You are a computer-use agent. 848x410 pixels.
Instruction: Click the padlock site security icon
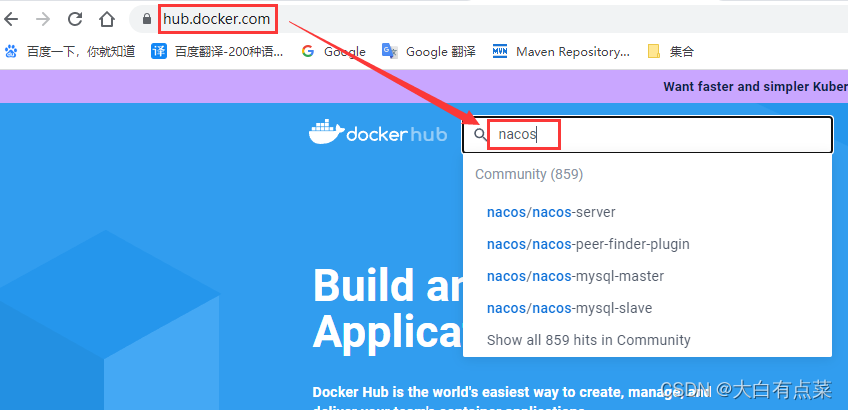click(147, 19)
